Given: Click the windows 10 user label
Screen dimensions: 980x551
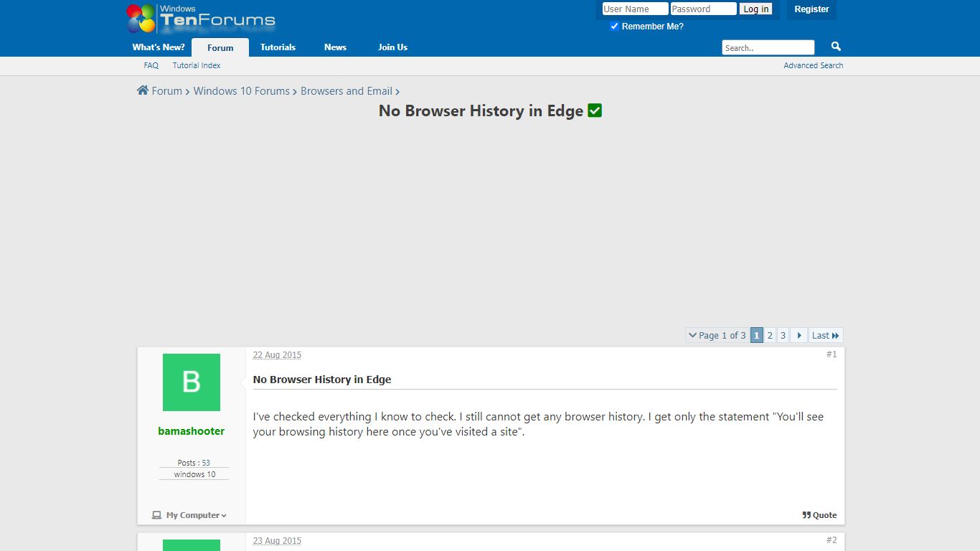Looking at the screenshot, I should [x=194, y=474].
